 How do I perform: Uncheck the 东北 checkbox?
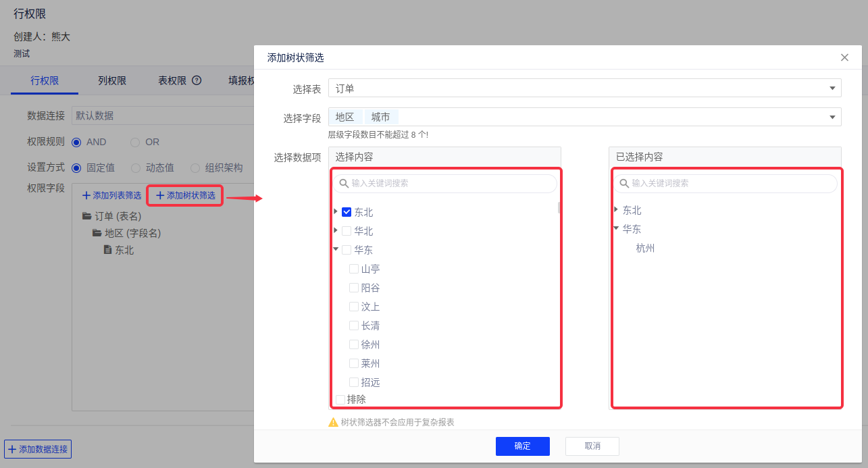coord(347,212)
